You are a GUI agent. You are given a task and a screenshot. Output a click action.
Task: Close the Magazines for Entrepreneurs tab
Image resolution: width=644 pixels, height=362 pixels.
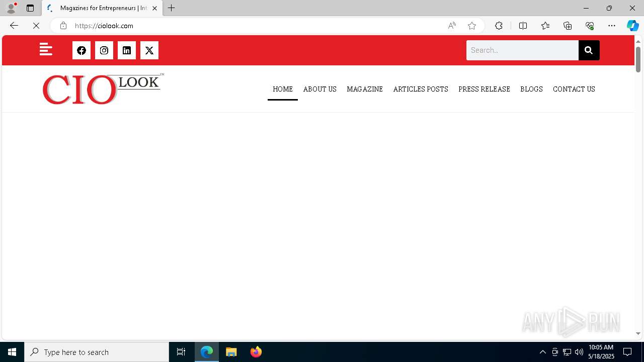click(154, 8)
